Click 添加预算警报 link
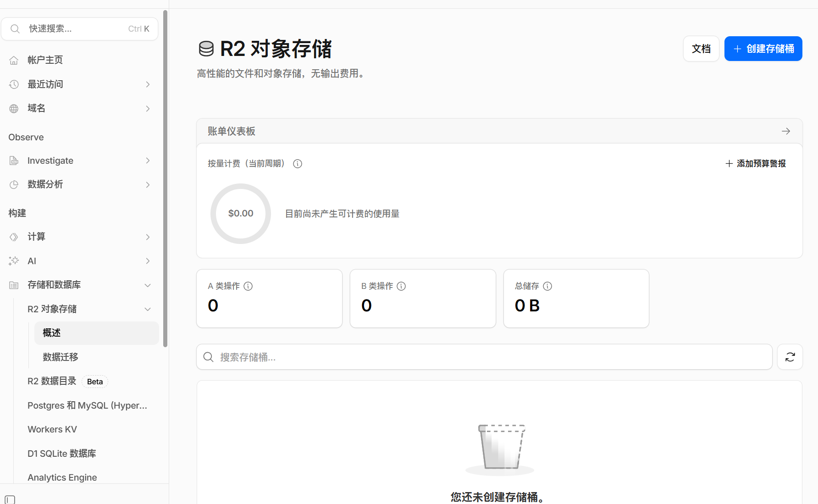The width and height of the screenshot is (818, 504). point(756,164)
